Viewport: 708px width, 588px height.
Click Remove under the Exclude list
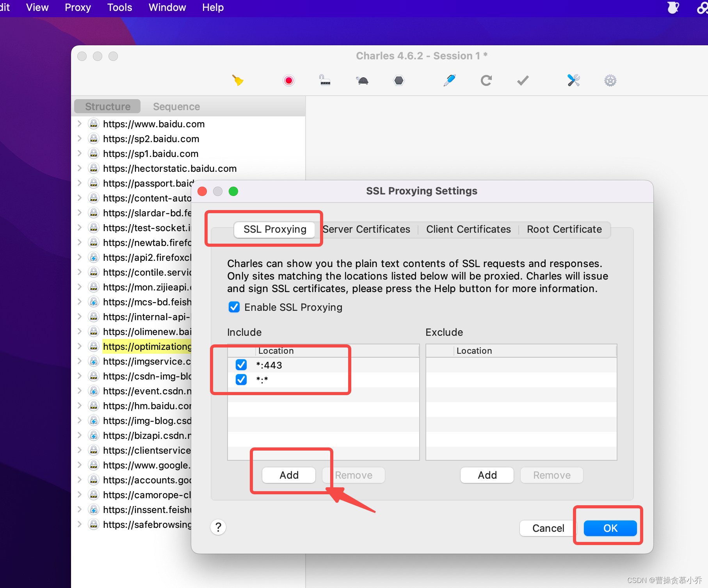click(552, 475)
